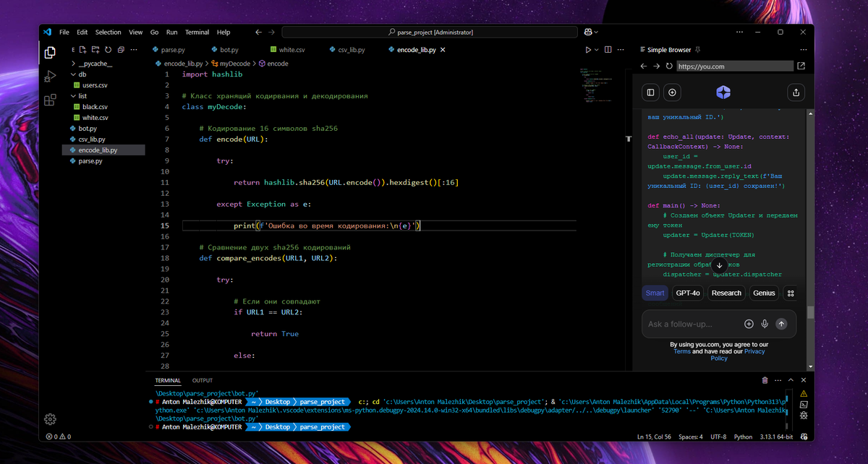The image size is (868, 464).
Task: Go back with the title bar arrow
Action: coord(258,32)
